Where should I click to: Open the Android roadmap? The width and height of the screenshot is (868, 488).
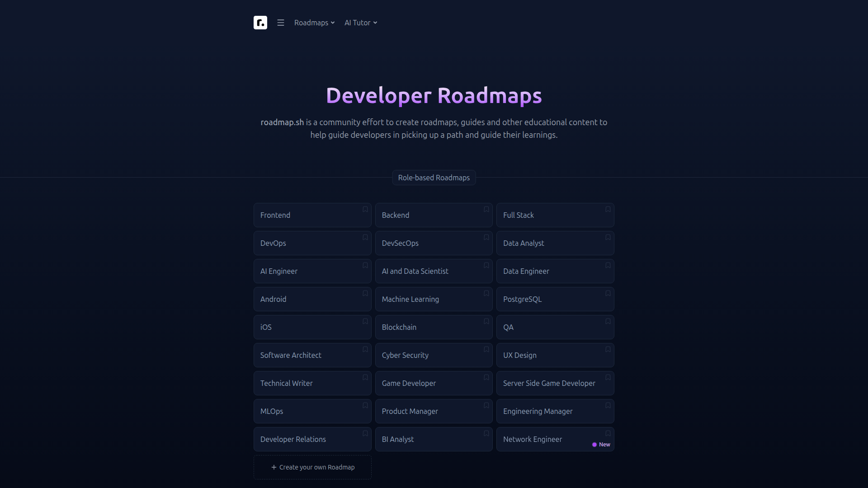coord(312,299)
